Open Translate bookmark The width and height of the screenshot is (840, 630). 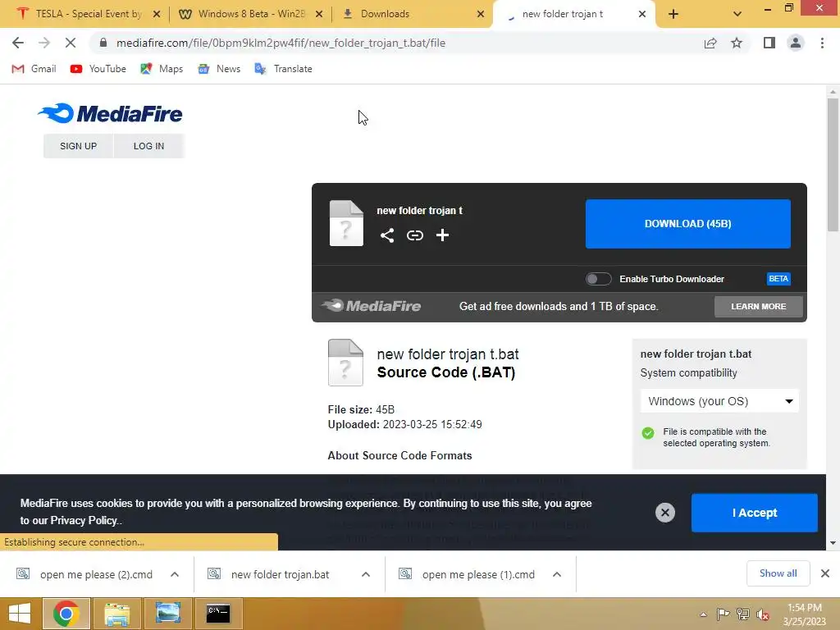[x=283, y=69]
